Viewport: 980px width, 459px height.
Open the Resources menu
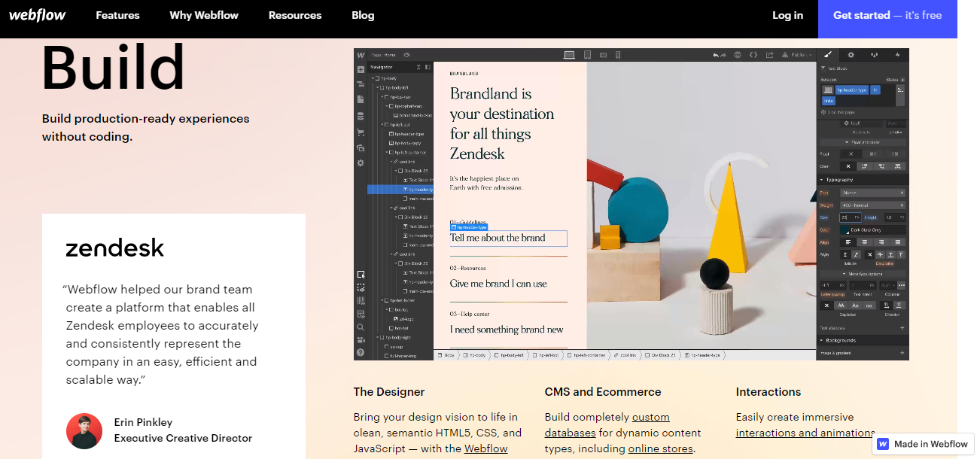point(295,15)
